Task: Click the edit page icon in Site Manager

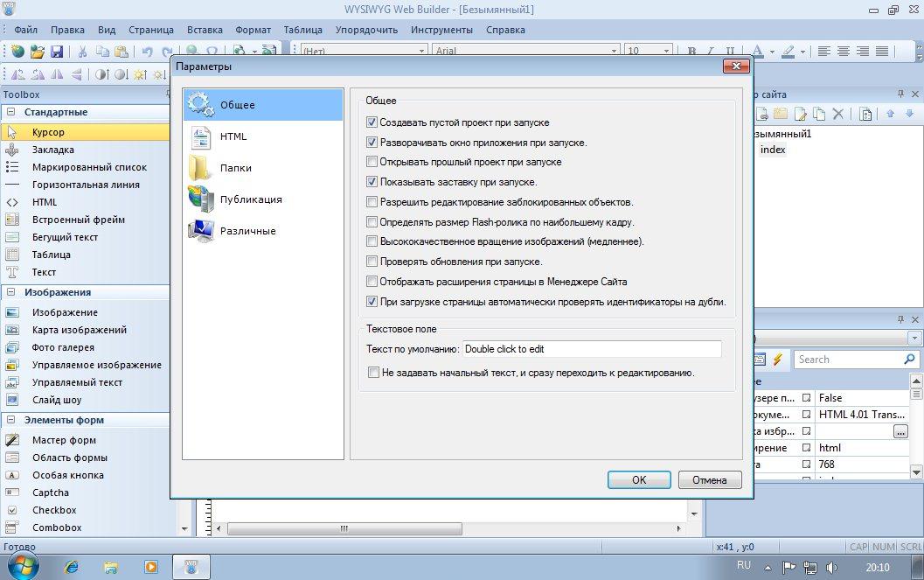Action: (x=800, y=114)
